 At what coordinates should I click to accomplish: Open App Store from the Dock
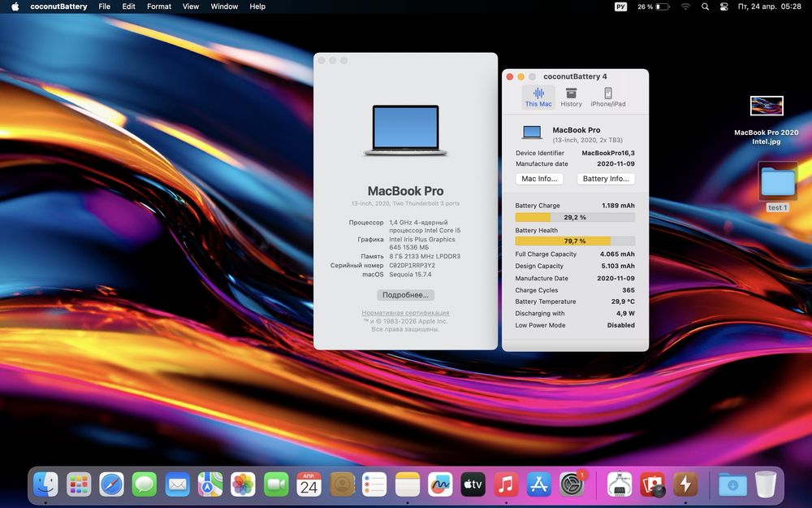539,485
